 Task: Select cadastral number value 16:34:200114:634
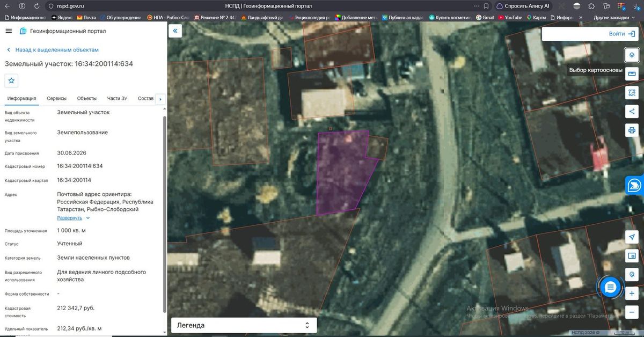80,166
